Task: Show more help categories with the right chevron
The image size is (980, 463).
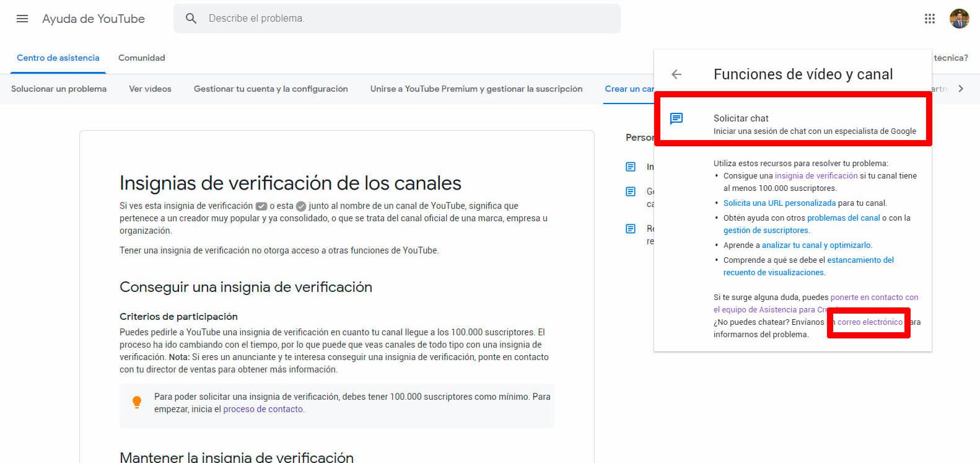Action: [961, 89]
